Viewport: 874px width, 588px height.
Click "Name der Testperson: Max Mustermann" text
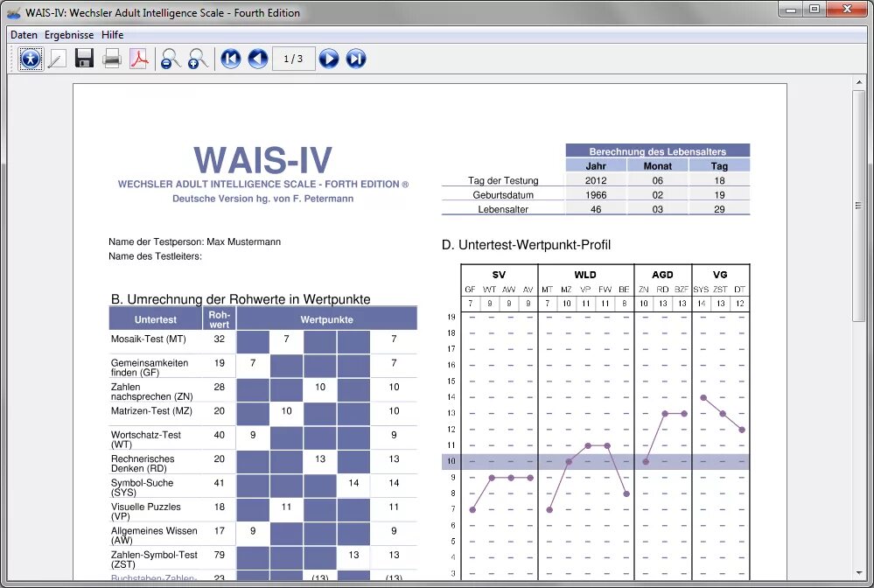tap(194, 241)
